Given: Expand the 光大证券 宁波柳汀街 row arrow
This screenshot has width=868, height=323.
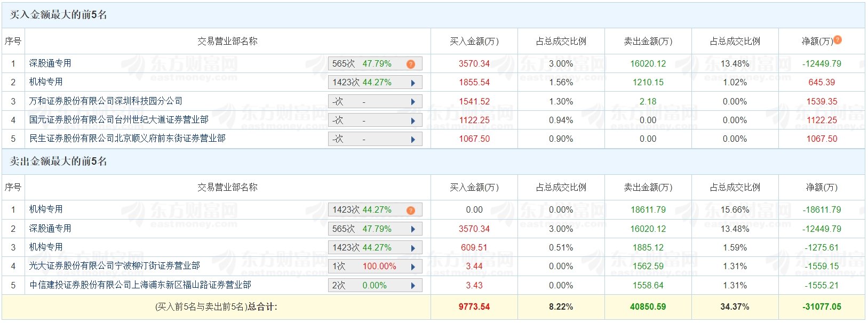Looking at the screenshot, I should pos(413,267).
